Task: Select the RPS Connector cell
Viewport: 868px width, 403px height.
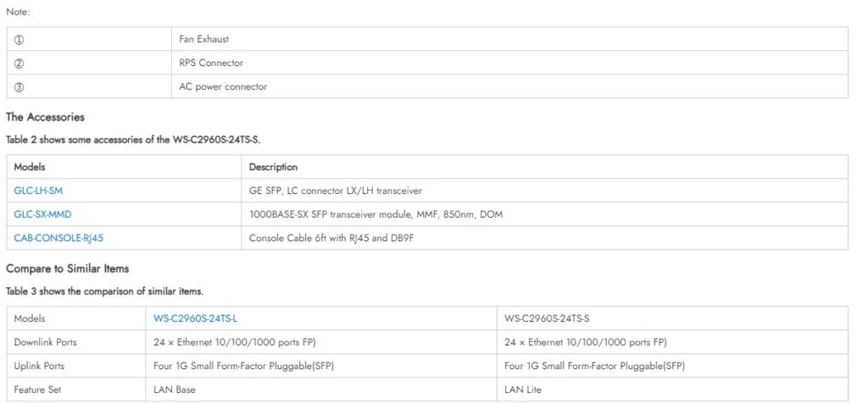Action: 210,63
